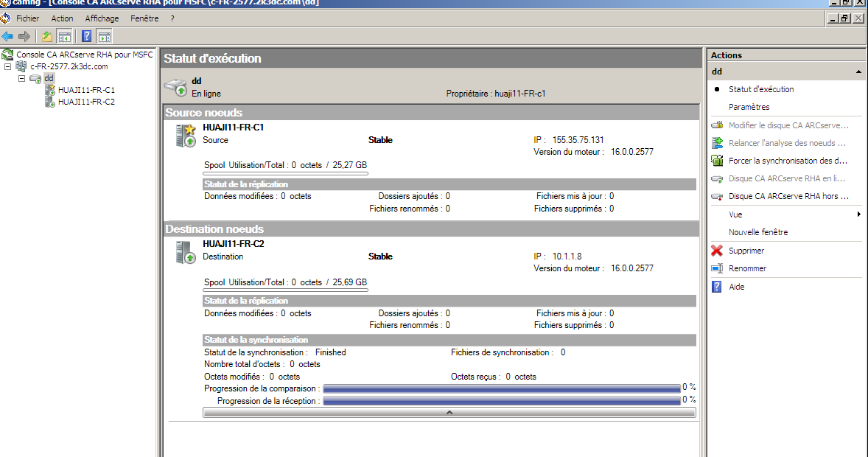Open help via the toolbar question mark icon
Viewport: 868px width, 457px height.
[86, 37]
